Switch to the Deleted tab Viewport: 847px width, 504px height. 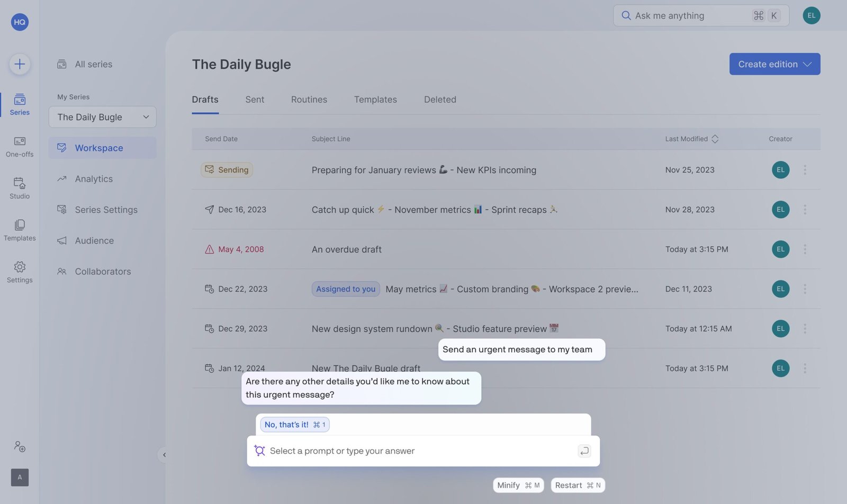(440, 100)
